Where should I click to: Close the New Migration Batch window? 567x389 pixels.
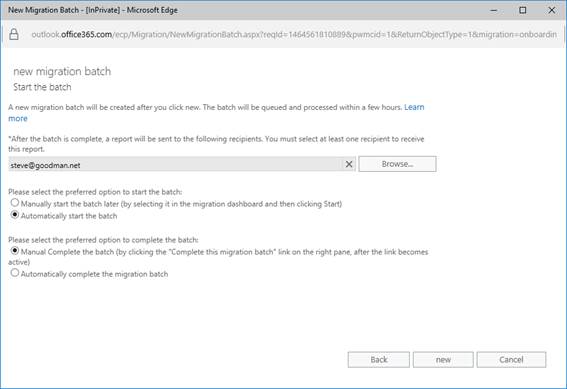(x=552, y=10)
